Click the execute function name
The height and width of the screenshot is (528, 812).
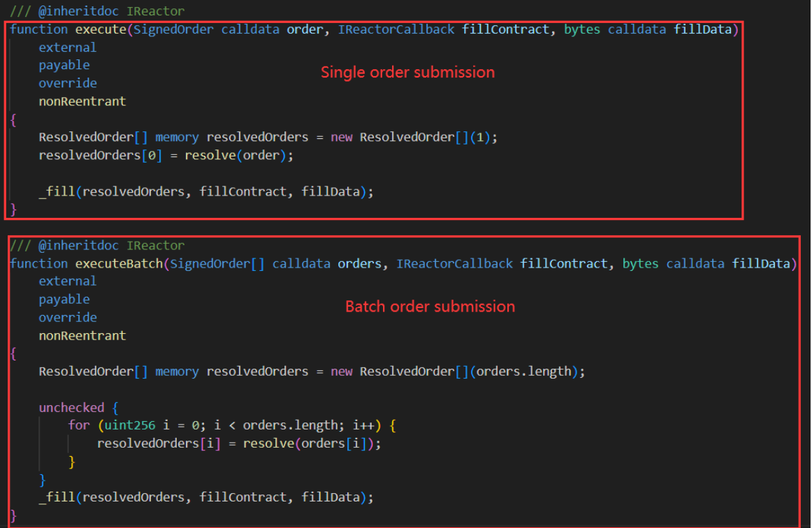click(101, 29)
